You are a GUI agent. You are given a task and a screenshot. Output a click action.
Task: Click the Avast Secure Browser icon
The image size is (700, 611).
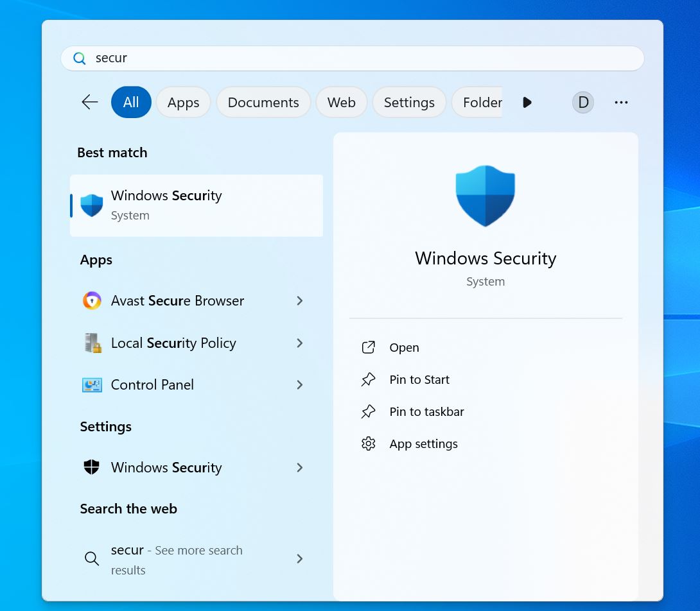click(x=92, y=300)
